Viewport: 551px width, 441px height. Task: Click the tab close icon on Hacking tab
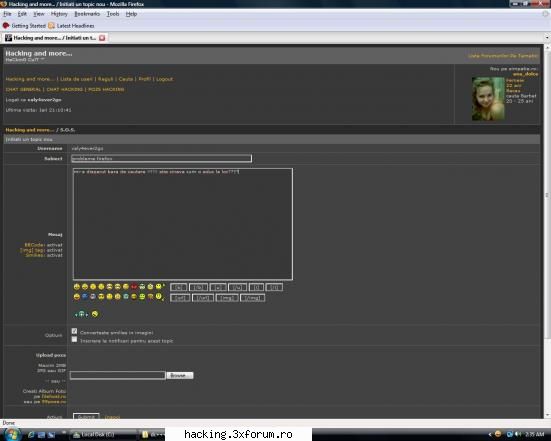(102, 38)
